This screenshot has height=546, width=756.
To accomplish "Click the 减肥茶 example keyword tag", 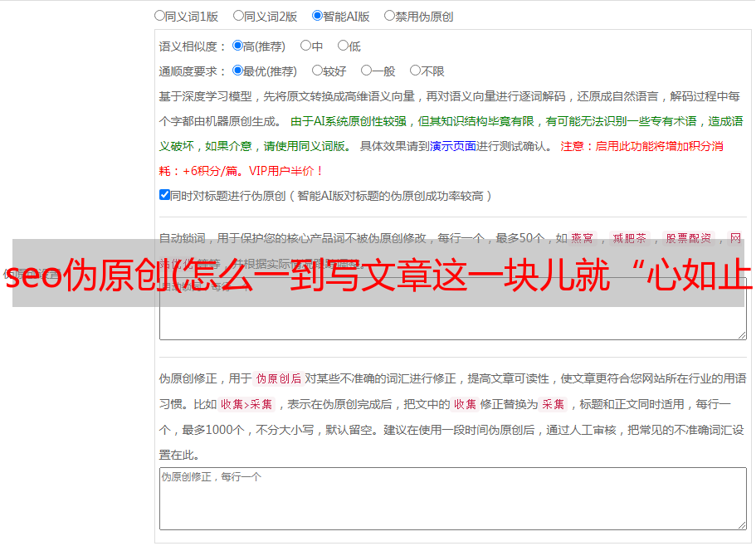I will pyautogui.click(x=629, y=238).
